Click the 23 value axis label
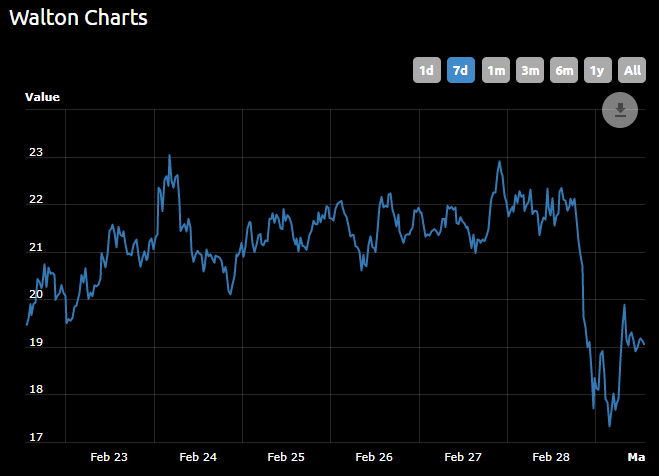 click(x=36, y=153)
